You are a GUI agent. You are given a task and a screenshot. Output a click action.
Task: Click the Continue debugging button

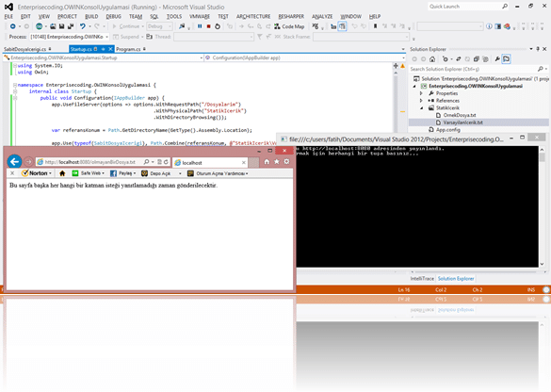pyautogui.click(x=126, y=26)
